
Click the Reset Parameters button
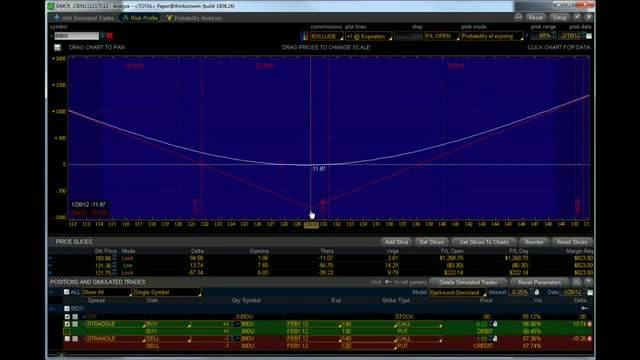point(539,282)
